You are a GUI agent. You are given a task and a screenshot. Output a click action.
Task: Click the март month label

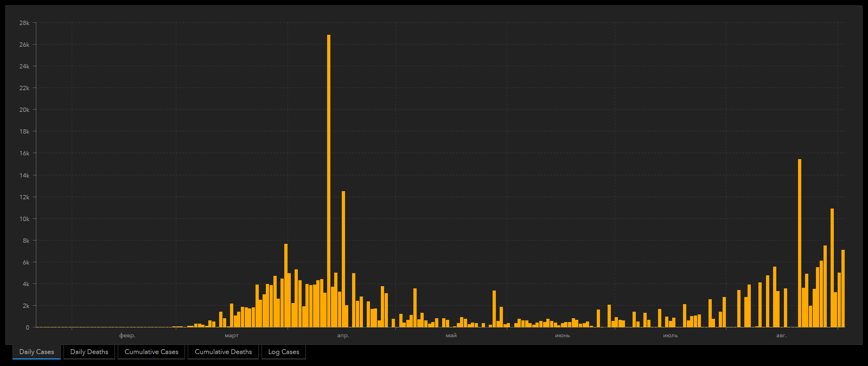[x=232, y=336]
